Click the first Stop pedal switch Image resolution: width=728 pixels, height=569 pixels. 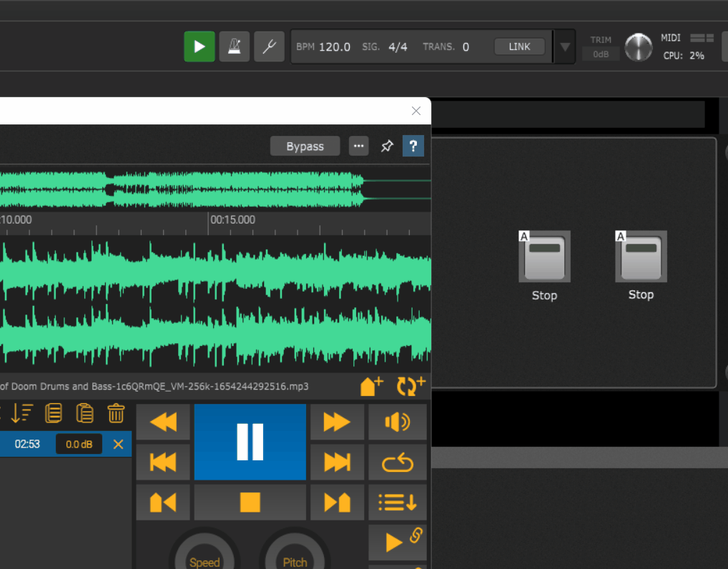coord(544,257)
